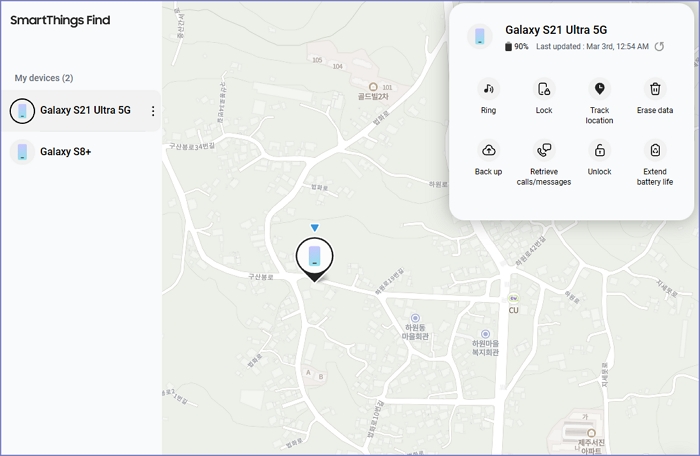
Task: Click the Galaxy S21 Ultra 5G card title
Action: tap(556, 30)
